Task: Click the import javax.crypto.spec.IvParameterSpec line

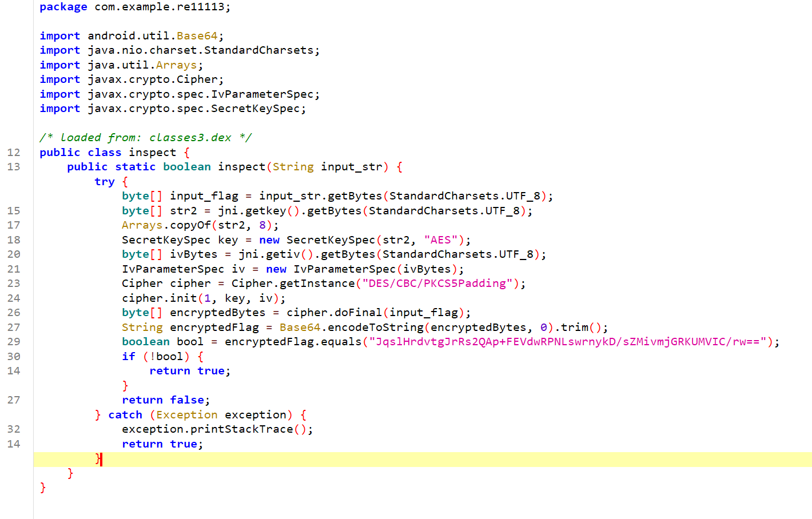Action: (180, 94)
